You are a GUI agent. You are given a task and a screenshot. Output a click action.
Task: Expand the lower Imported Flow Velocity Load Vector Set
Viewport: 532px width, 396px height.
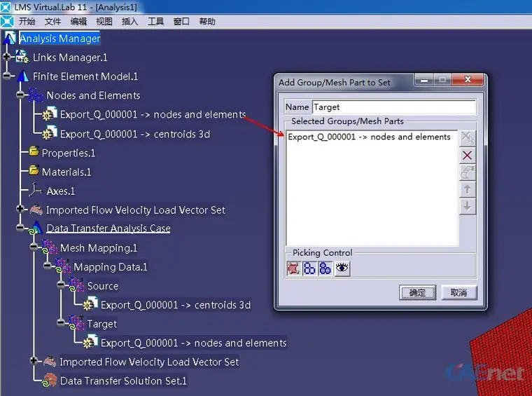34,360
